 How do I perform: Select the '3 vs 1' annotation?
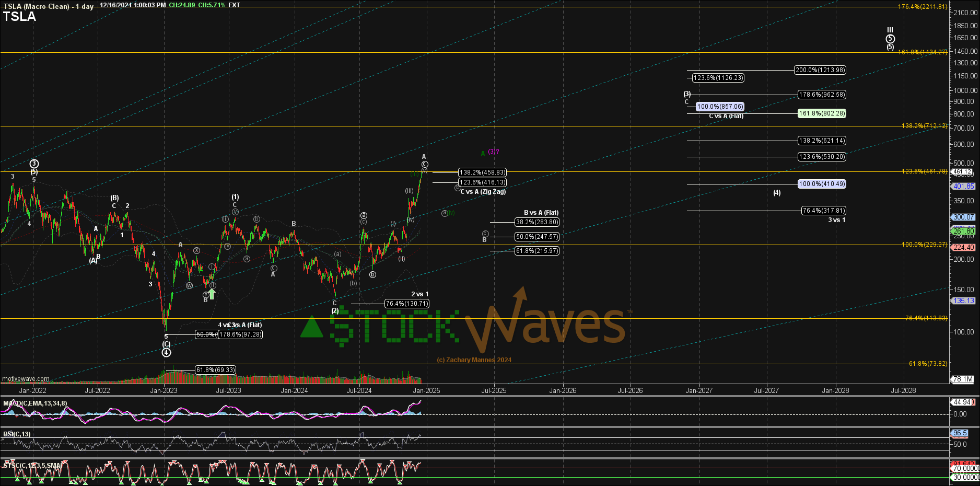coord(836,220)
